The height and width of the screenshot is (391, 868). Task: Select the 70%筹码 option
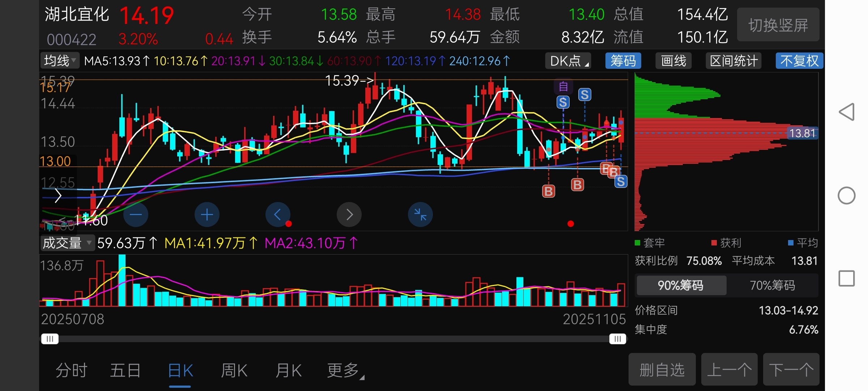[x=773, y=285]
